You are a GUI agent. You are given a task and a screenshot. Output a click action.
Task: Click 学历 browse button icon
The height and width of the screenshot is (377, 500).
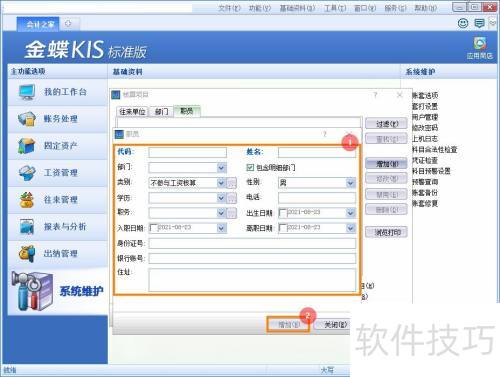pyautogui.click(x=232, y=198)
